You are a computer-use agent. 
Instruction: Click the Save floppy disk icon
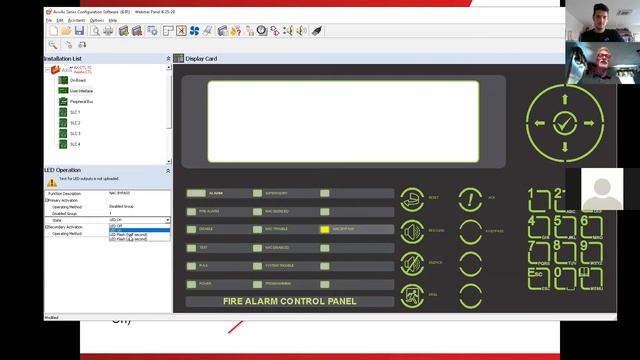(79, 31)
